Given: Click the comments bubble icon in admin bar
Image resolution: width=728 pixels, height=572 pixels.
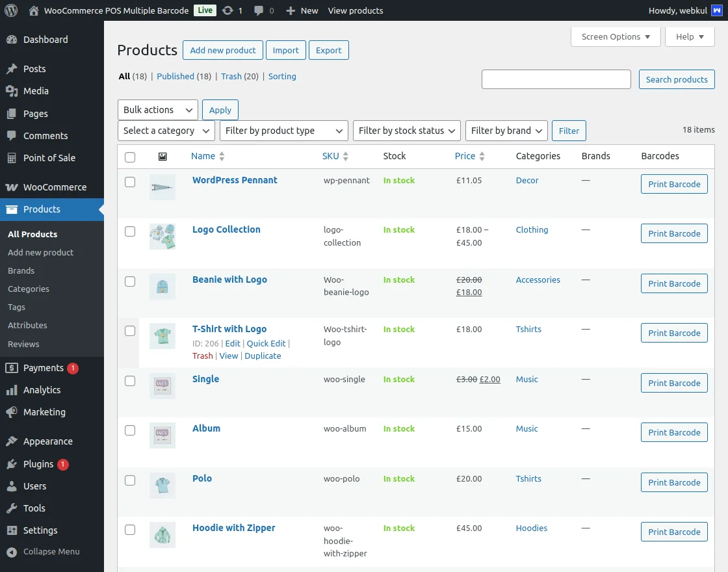Looking at the screenshot, I should (x=259, y=10).
